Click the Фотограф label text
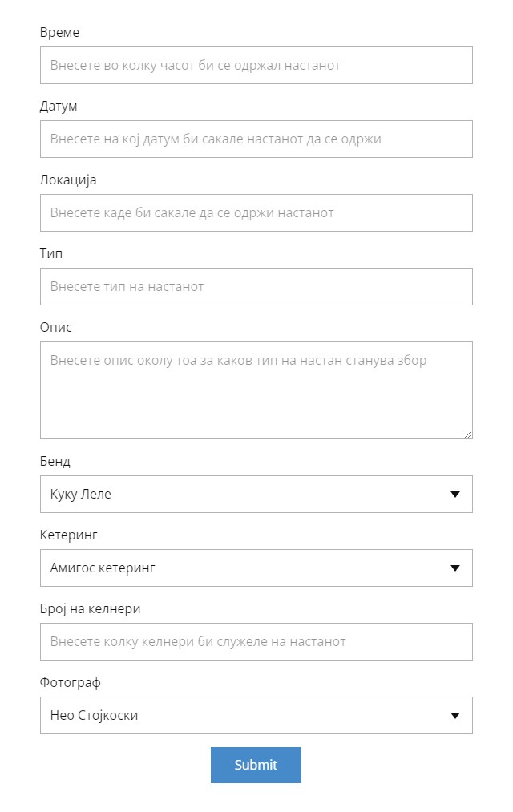This screenshot has height=812, width=513. point(71,682)
